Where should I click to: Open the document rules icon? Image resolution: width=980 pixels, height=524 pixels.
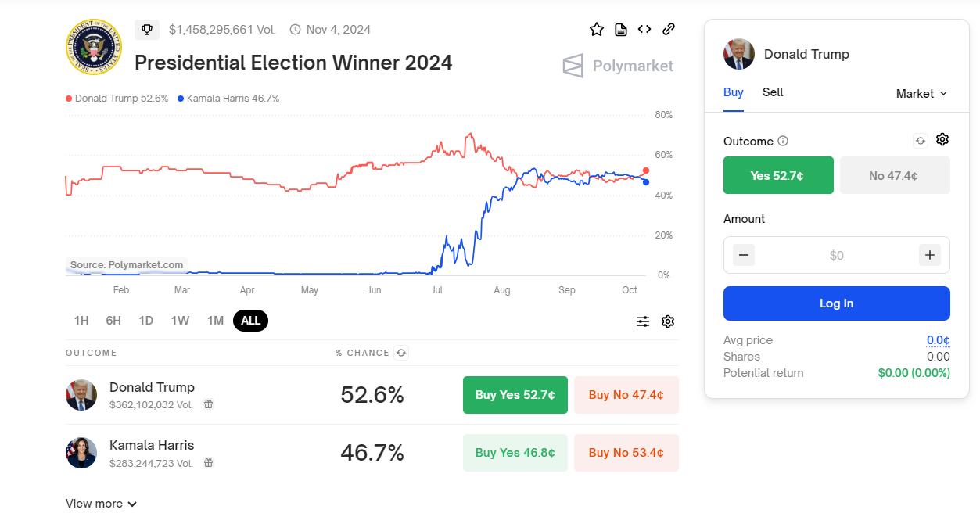[621, 30]
